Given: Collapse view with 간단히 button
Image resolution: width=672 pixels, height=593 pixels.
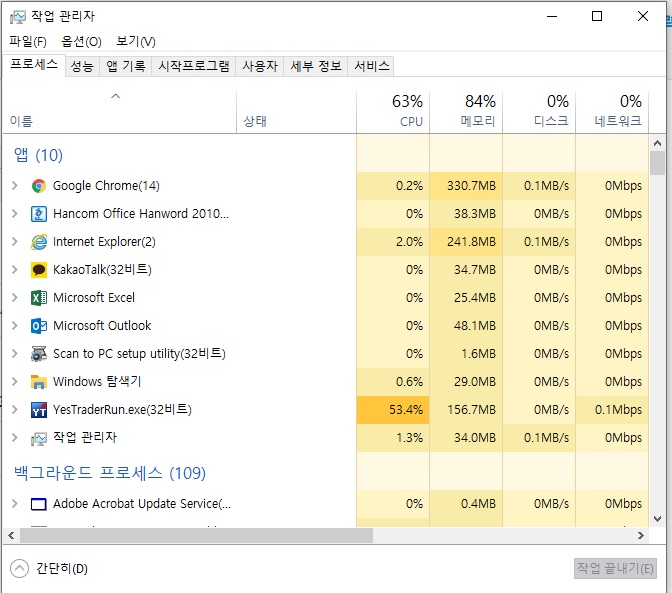Looking at the screenshot, I should coord(50,568).
